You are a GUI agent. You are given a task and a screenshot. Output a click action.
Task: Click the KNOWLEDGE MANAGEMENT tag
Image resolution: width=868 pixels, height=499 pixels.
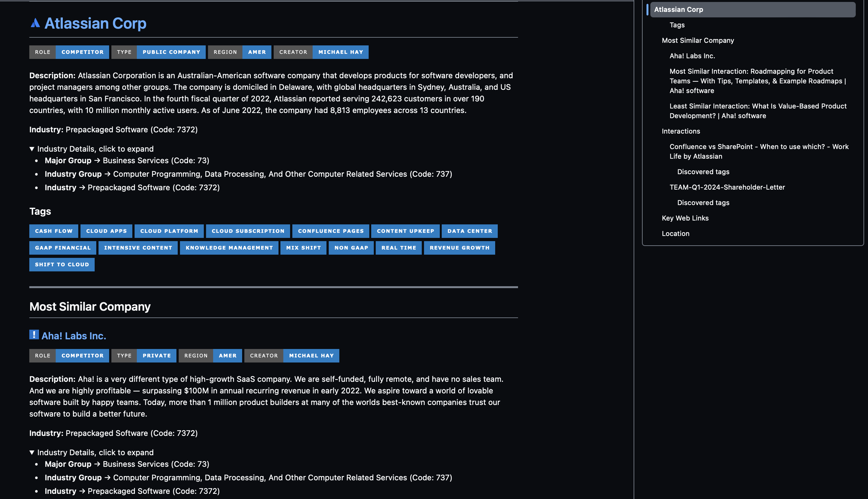(x=229, y=248)
